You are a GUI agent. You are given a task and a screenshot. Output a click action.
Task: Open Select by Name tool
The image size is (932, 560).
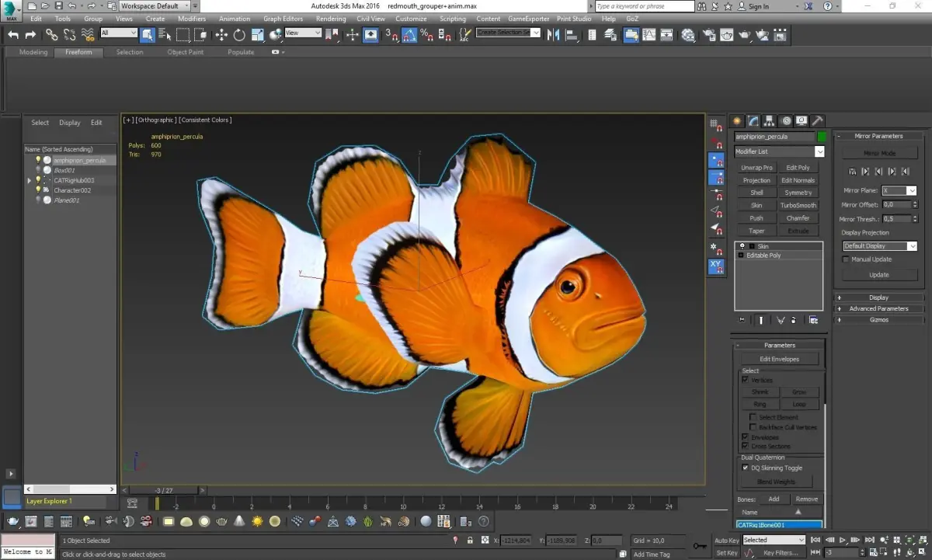165,35
